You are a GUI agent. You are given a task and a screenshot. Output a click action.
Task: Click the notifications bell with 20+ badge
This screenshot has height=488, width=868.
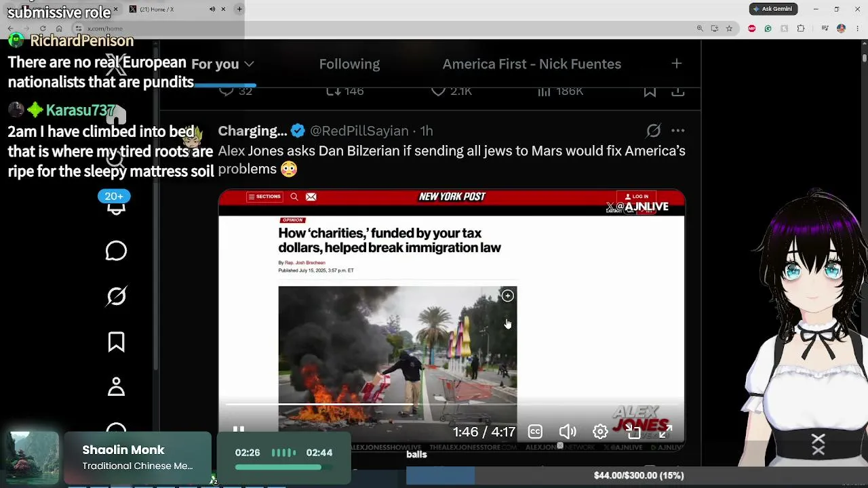pos(116,204)
